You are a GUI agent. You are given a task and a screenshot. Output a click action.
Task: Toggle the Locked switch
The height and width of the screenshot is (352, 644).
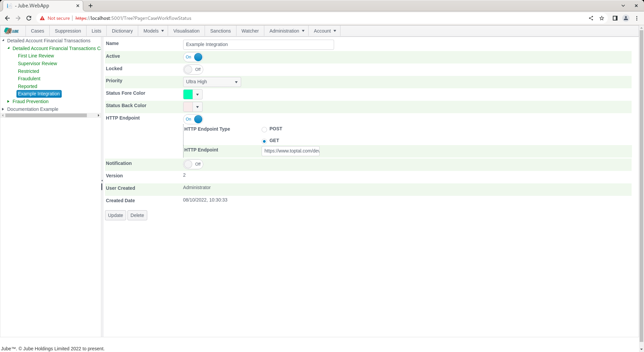click(x=193, y=70)
